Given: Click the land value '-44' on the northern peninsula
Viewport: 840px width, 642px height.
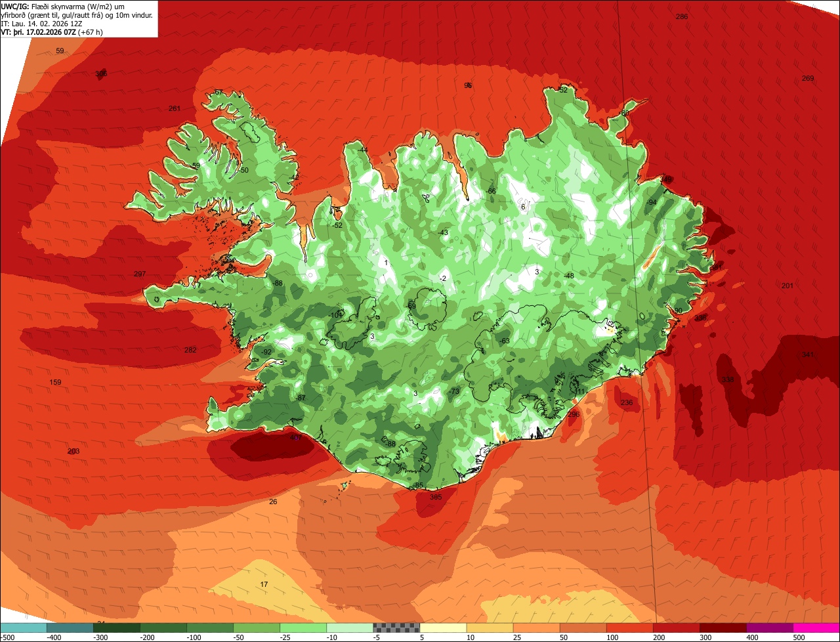Looking at the screenshot, I should coord(363,150).
